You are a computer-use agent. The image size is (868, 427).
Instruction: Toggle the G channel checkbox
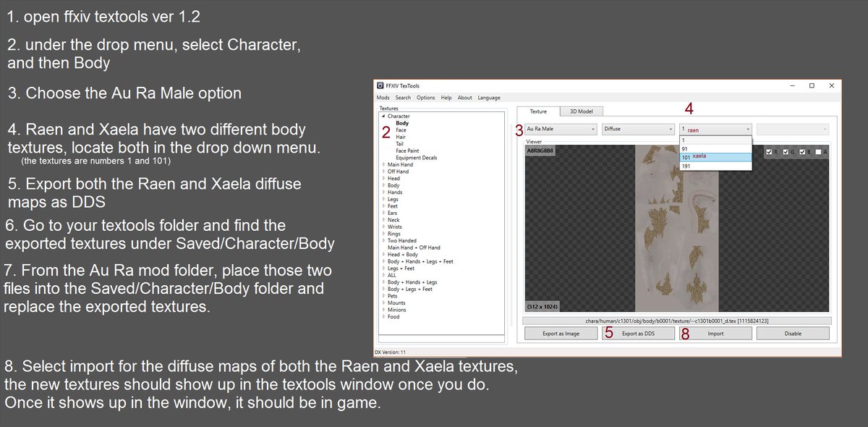(787, 152)
